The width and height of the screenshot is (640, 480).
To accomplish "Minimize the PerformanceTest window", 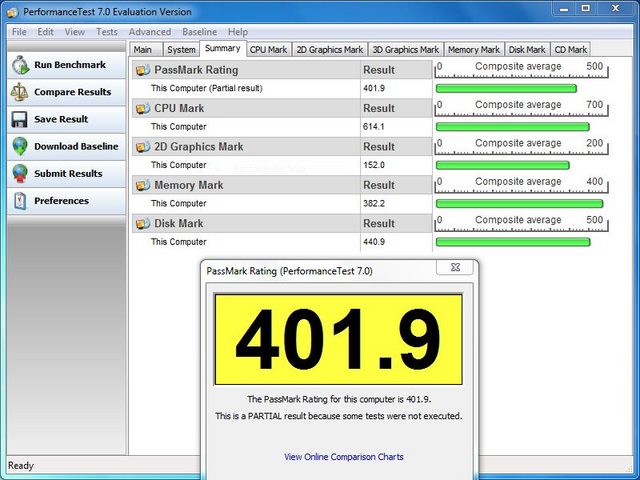I will pyautogui.click(x=564, y=9).
